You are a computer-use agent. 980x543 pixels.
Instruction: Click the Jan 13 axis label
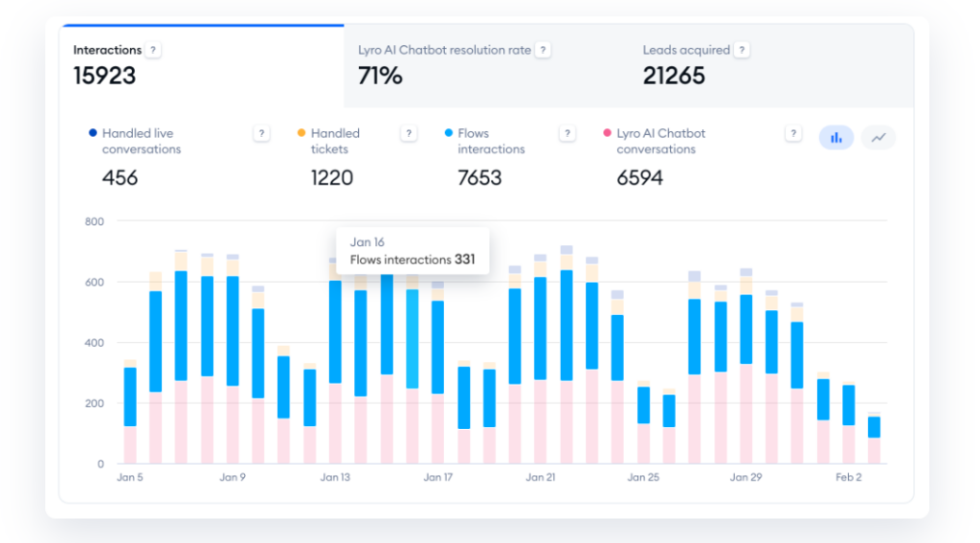(335, 477)
